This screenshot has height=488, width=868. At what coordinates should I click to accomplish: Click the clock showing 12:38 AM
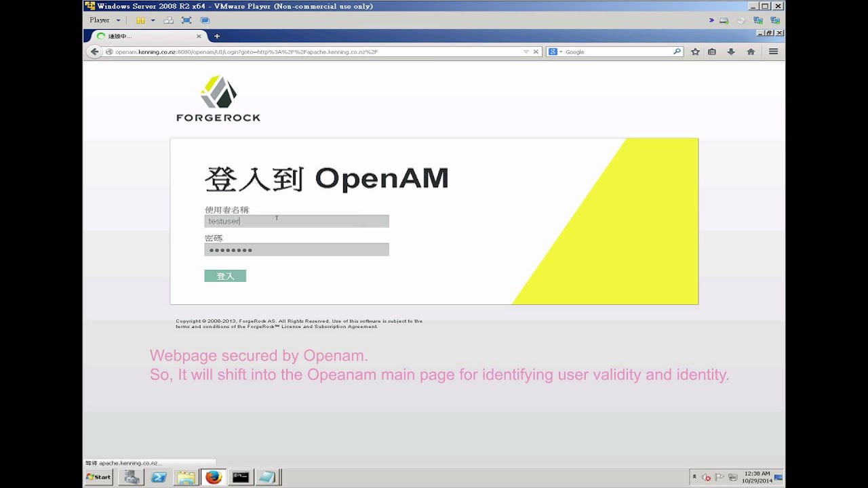pyautogui.click(x=757, y=477)
